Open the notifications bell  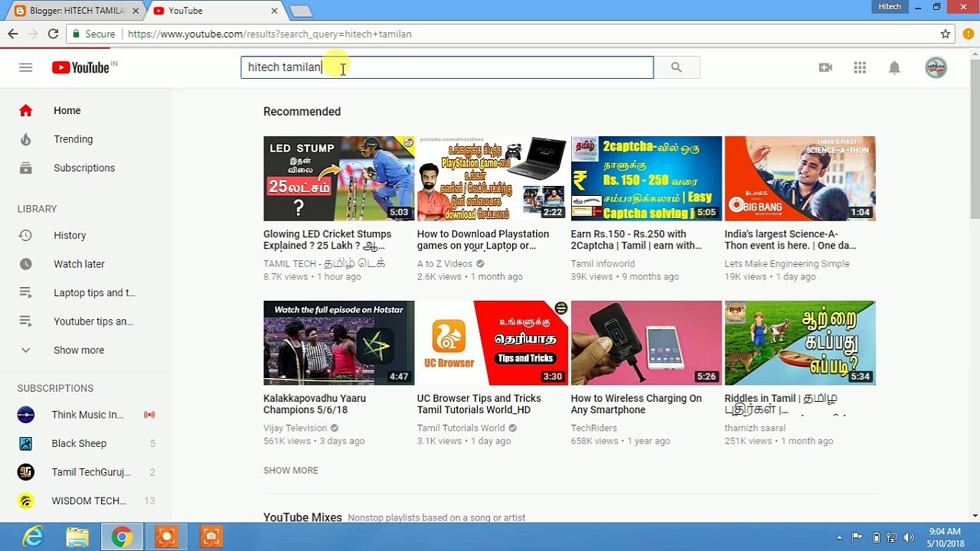(x=894, y=67)
